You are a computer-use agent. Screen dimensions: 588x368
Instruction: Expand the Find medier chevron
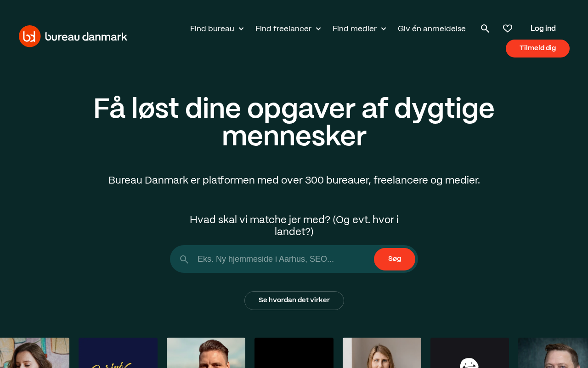[x=384, y=29]
